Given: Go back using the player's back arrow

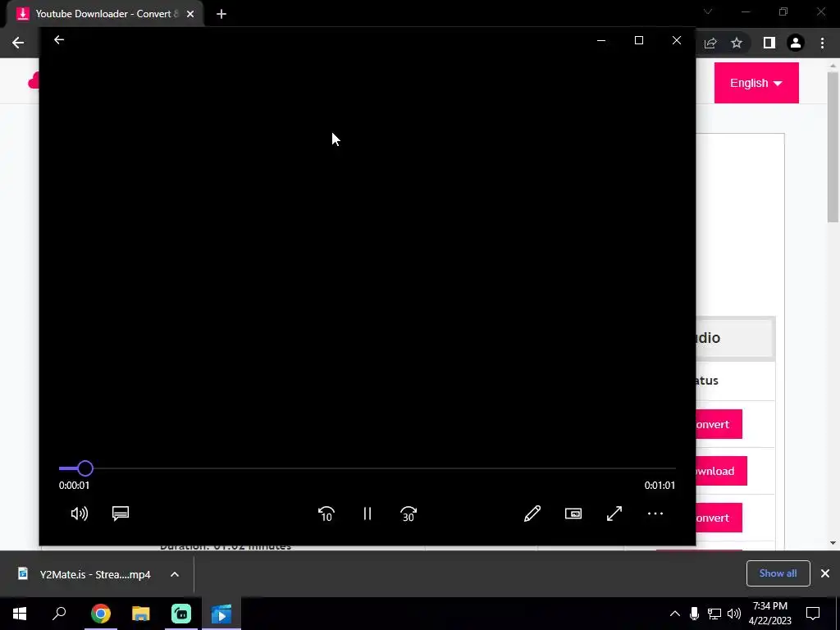Looking at the screenshot, I should 59,39.
